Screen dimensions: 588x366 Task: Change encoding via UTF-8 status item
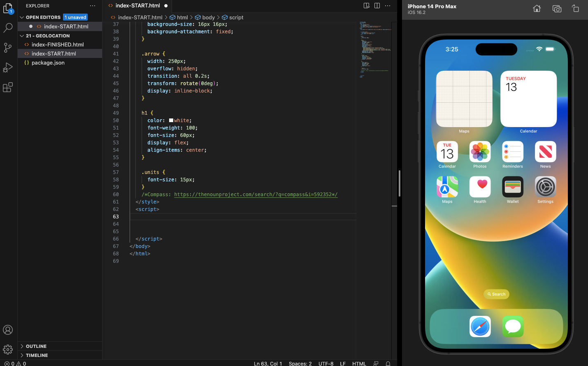(326, 364)
